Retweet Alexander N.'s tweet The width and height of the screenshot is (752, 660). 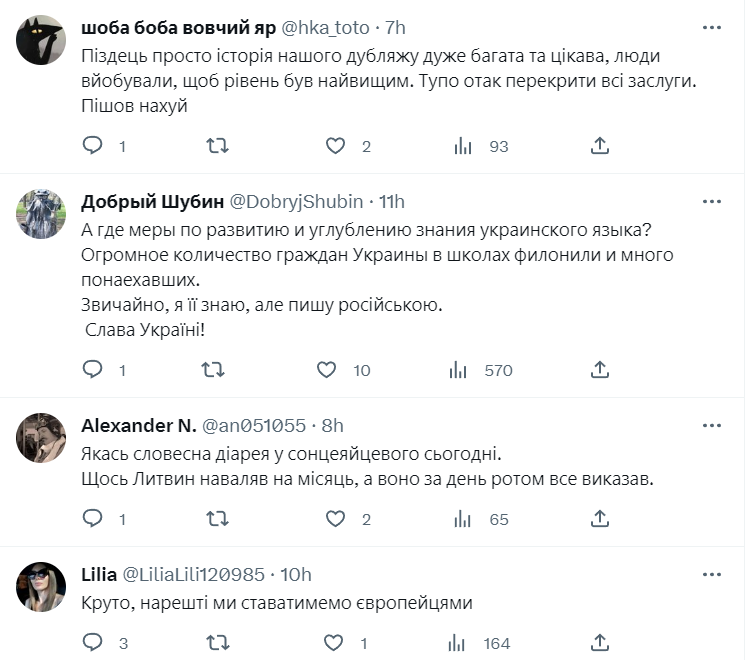(214, 519)
